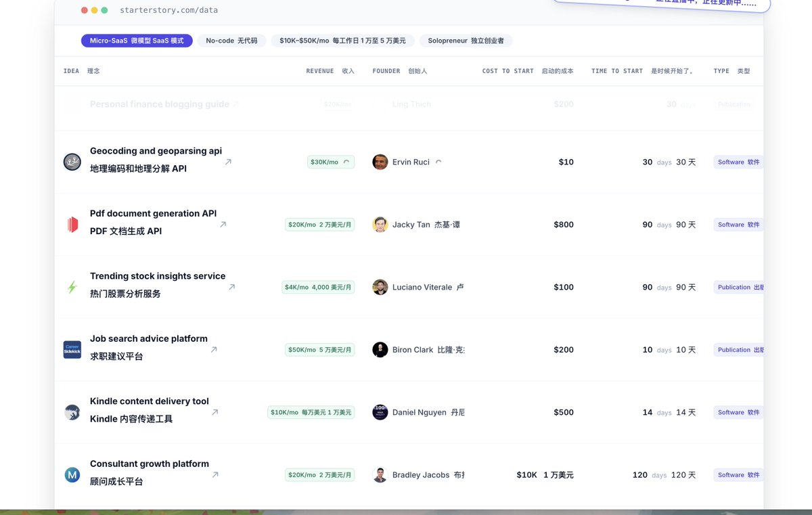
Task: Click the $30K/mo revenue badge
Action: click(331, 162)
